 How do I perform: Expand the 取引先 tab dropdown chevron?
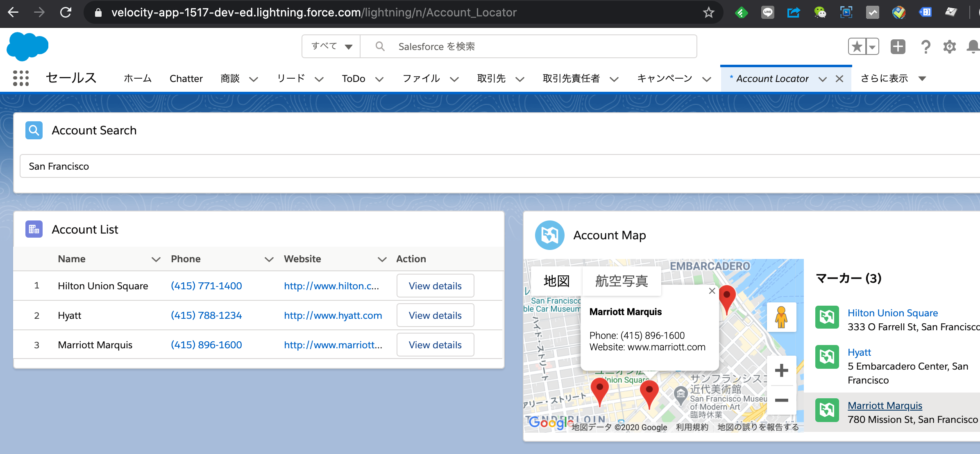[x=519, y=79]
